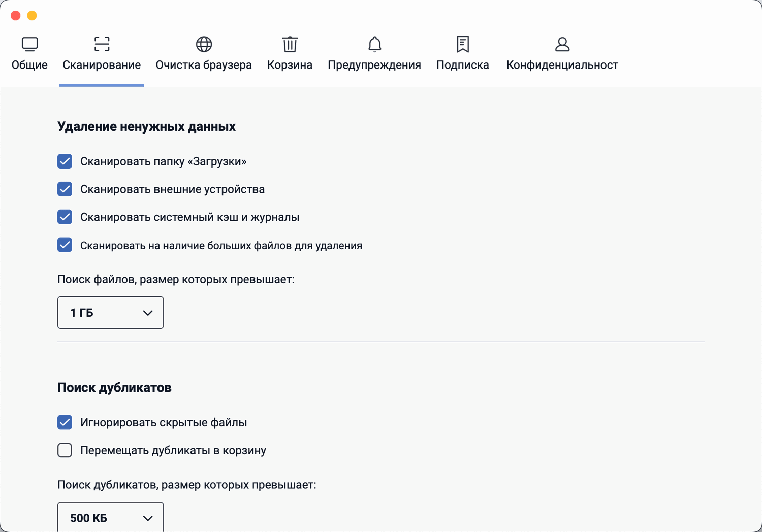Expand the 500 КБ duplicate size dropdown
The image size is (762, 532).
pos(110,518)
